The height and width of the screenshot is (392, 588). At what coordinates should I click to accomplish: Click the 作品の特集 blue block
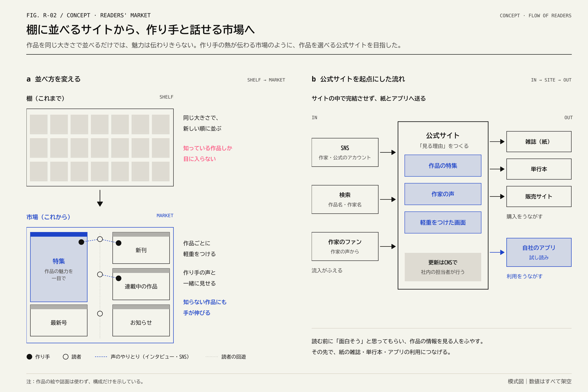coord(443,166)
